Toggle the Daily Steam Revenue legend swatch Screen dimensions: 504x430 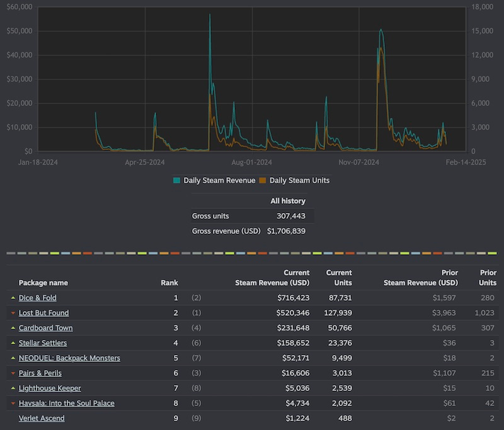pos(176,180)
